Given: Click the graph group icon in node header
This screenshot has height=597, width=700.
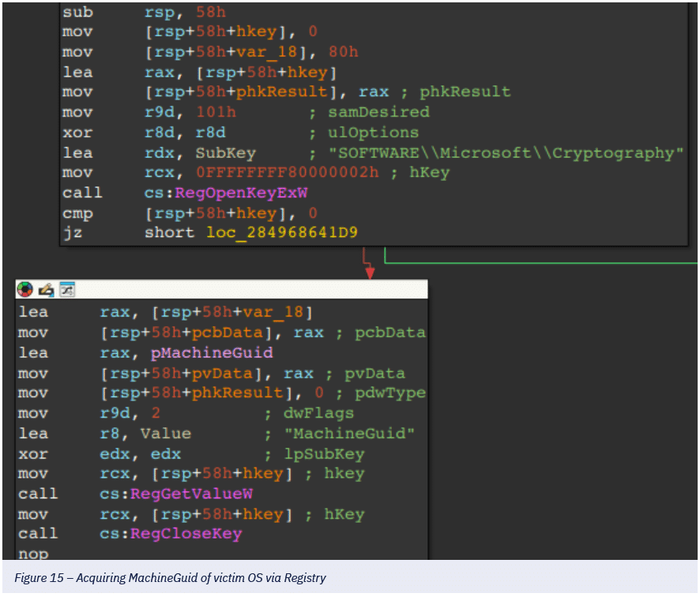Looking at the screenshot, I should 66,290.
